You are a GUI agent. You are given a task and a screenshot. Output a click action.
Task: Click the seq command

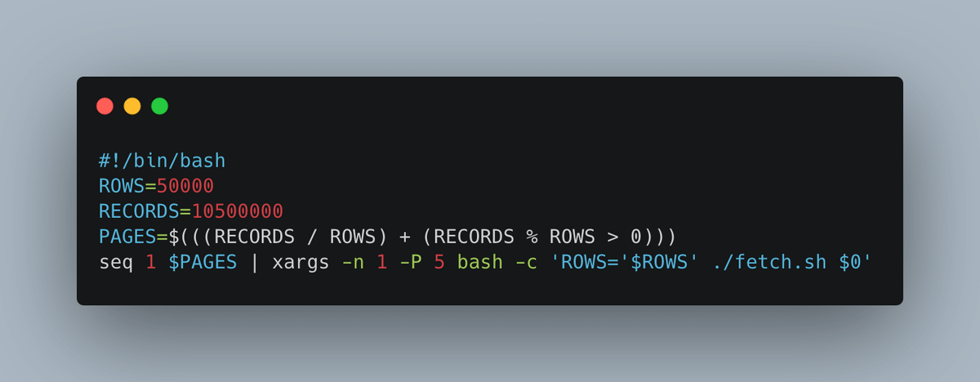tap(116, 264)
